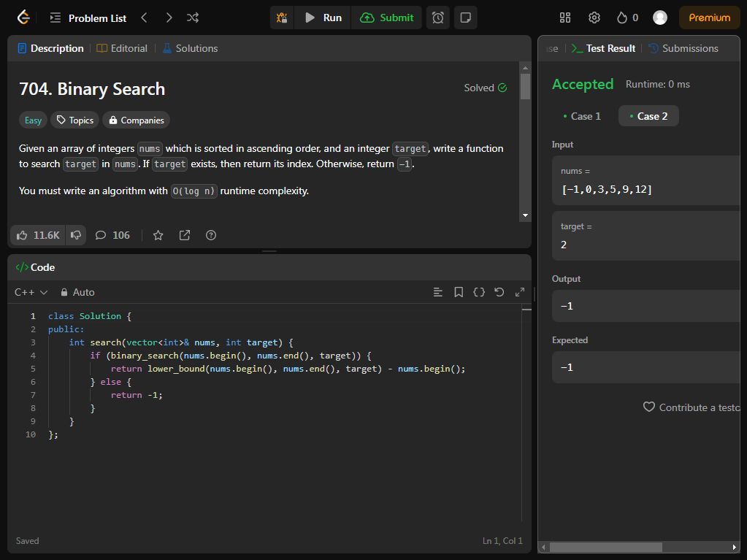747x560 pixels.
Task: Click the Accepted result text
Action: [x=583, y=84]
